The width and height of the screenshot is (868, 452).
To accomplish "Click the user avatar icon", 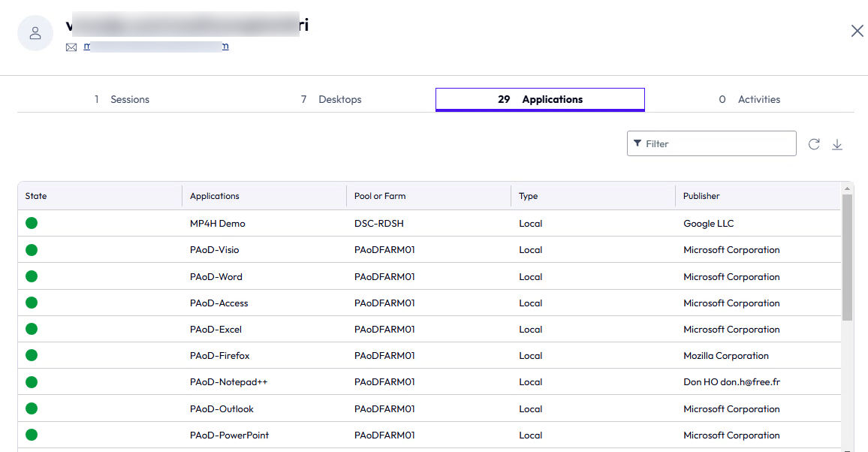I will pyautogui.click(x=35, y=33).
